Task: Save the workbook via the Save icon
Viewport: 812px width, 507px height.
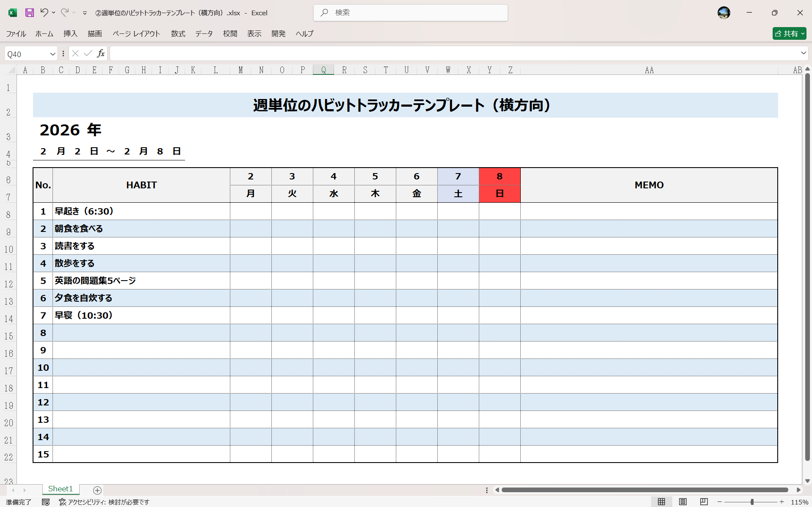Action: coord(29,13)
